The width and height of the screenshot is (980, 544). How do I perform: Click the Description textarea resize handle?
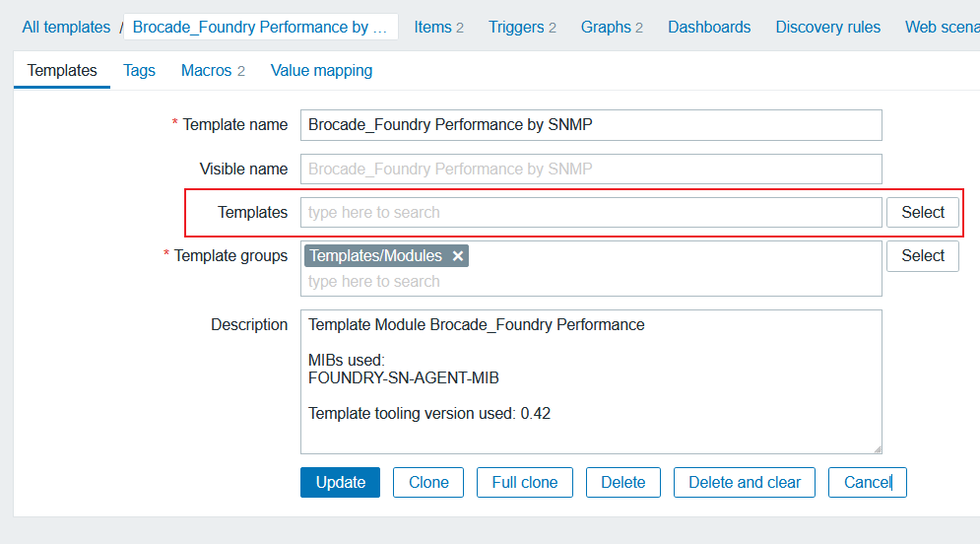[877, 448]
